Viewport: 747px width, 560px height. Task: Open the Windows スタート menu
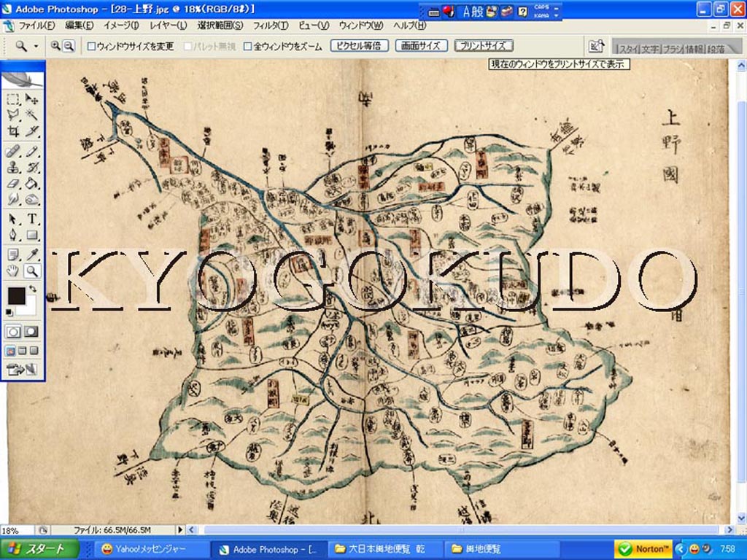coord(39,549)
